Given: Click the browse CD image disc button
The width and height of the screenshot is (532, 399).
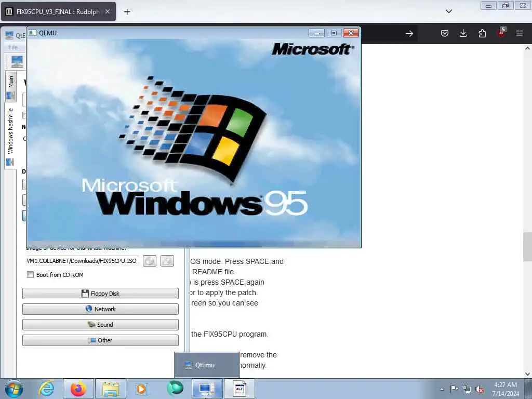Looking at the screenshot, I should pos(149,261).
